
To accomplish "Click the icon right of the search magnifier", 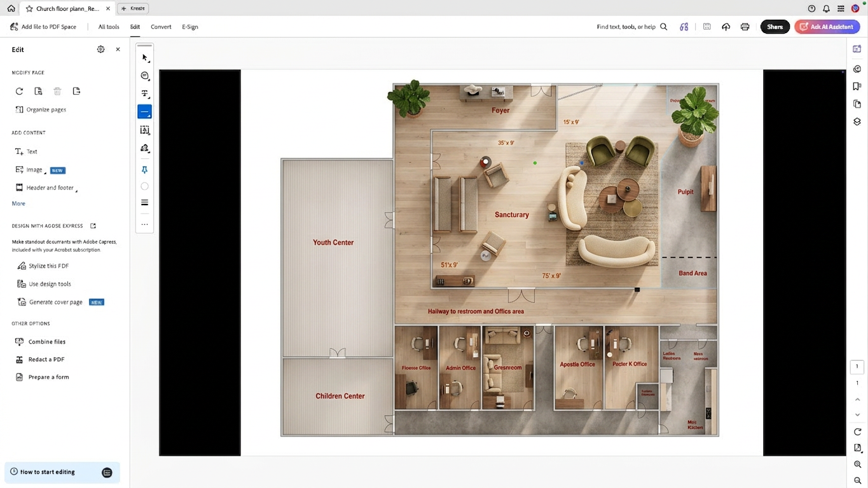I will coord(684,27).
